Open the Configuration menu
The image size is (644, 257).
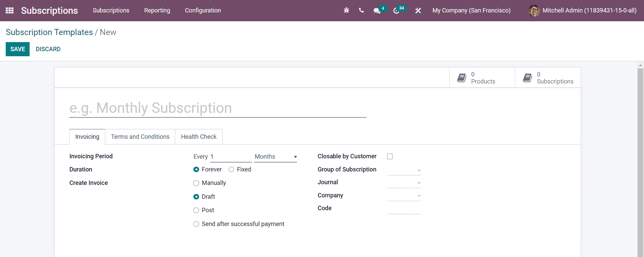click(203, 10)
